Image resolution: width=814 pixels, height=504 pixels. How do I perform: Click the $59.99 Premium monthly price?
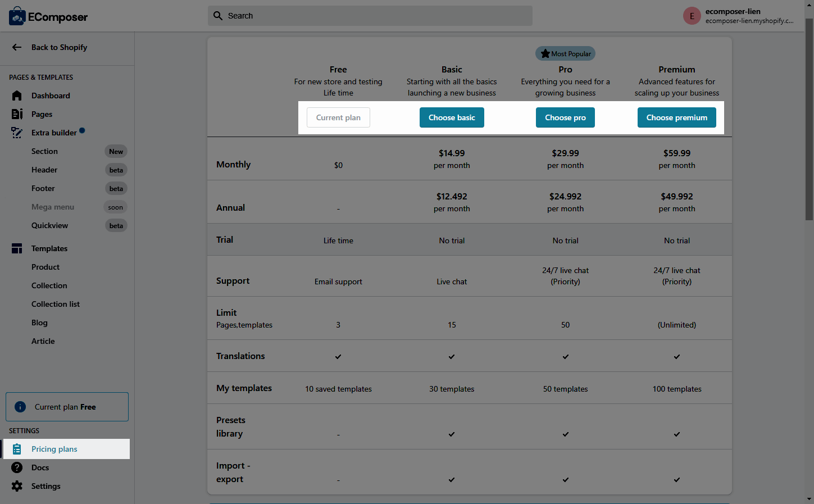[677, 153]
